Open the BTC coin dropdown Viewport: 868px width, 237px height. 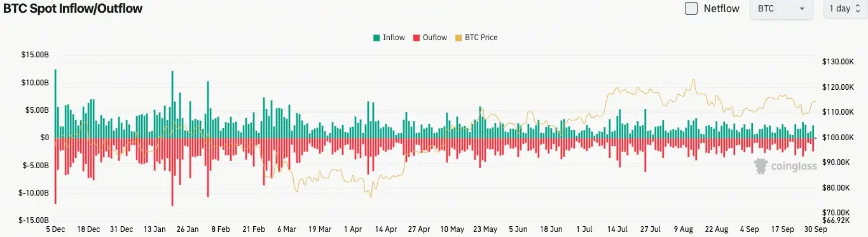[x=782, y=9]
